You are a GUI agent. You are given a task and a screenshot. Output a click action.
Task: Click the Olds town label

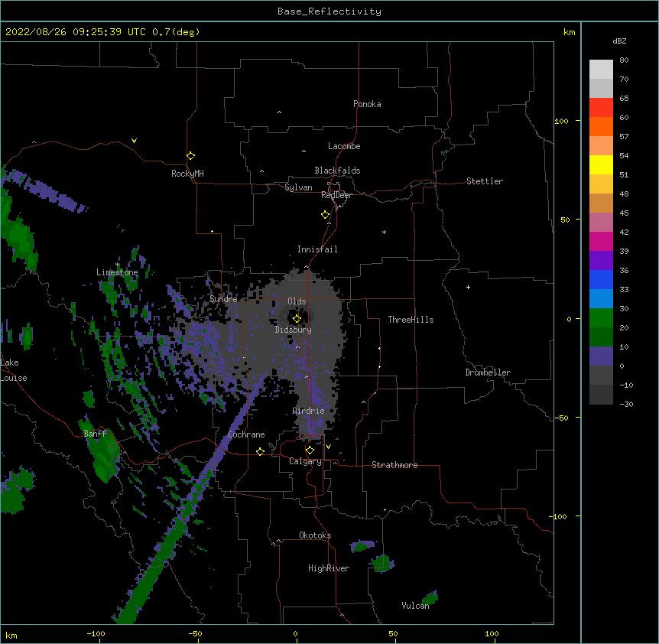point(297,301)
